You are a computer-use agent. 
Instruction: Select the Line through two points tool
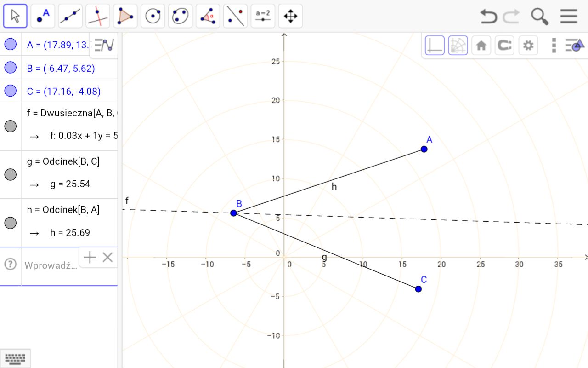pos(70,17)
